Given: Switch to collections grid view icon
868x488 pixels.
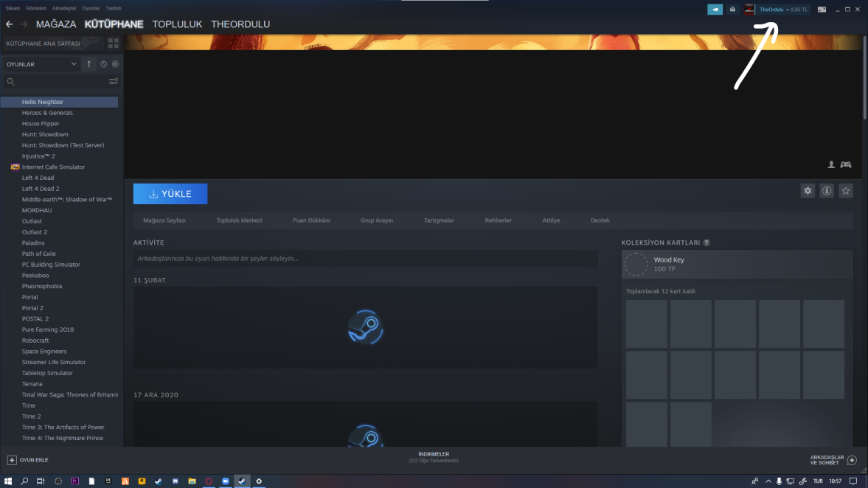Looking at the screenshot, I should tap(114, 43).
